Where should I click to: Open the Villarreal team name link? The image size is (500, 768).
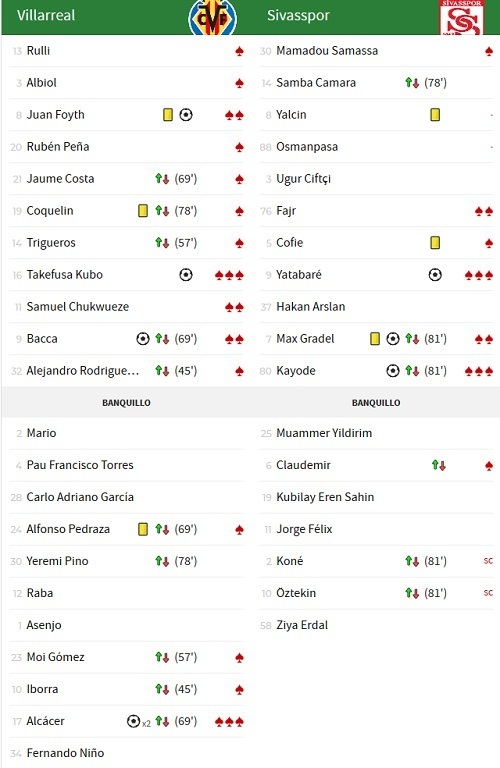coord(46,15)
